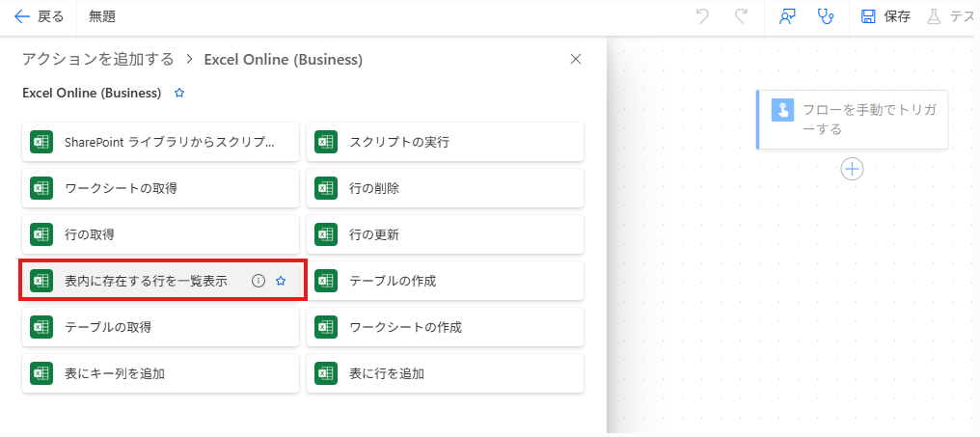Click the plus button below trigger card
Image resolution: width=980 pixels, height=437 pixels.
pos(852,169)
